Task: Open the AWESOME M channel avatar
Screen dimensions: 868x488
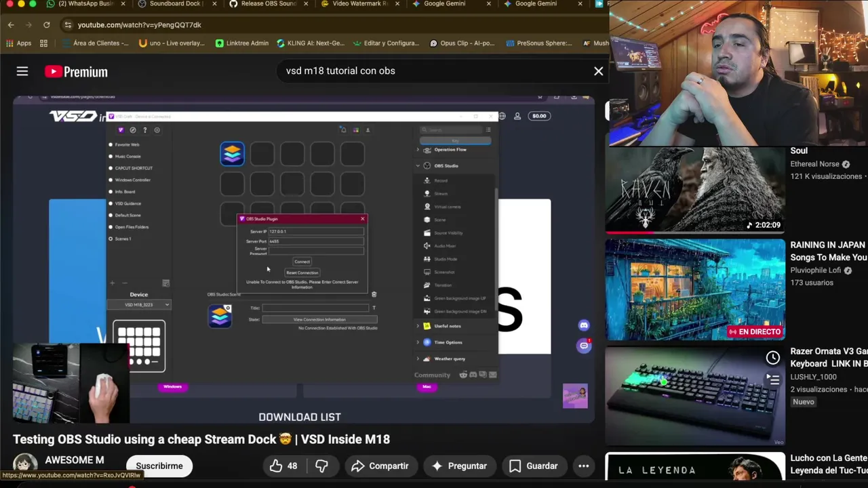Action: [25, 464]
